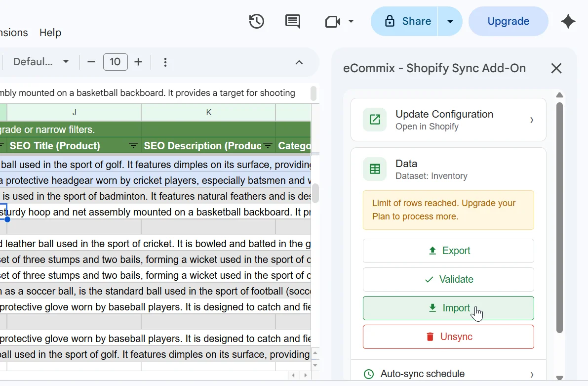Decrease font size with minus button
This screenshot has width=588, height=386.
(x=91, y=62)
